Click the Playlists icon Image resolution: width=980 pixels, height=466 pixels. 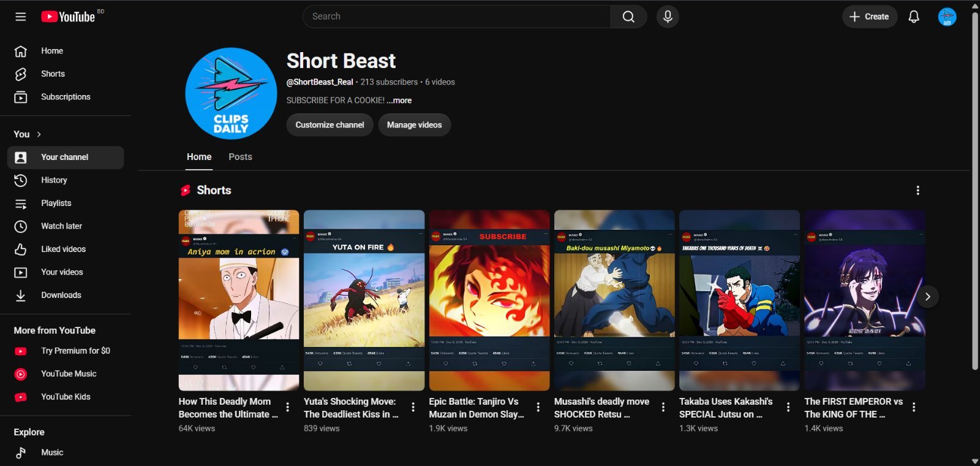coord(21,204)
